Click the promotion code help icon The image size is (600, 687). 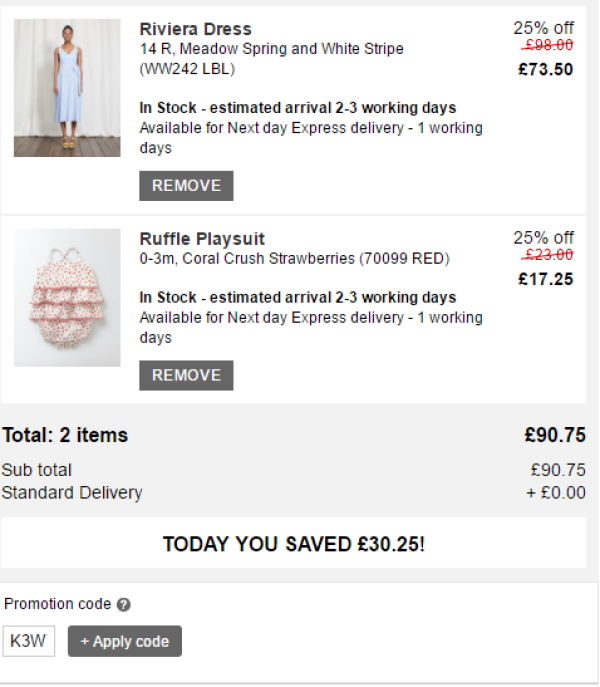tap(124, 605)
